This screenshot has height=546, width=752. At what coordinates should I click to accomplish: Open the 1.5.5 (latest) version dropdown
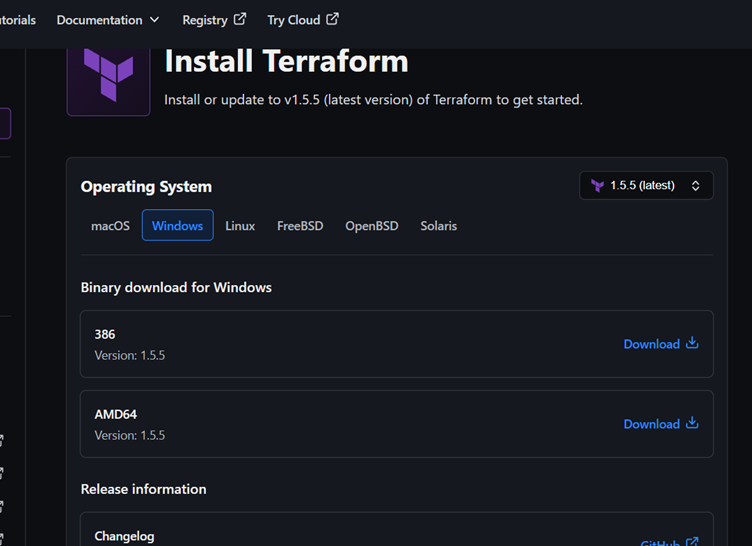pos(646,186)
